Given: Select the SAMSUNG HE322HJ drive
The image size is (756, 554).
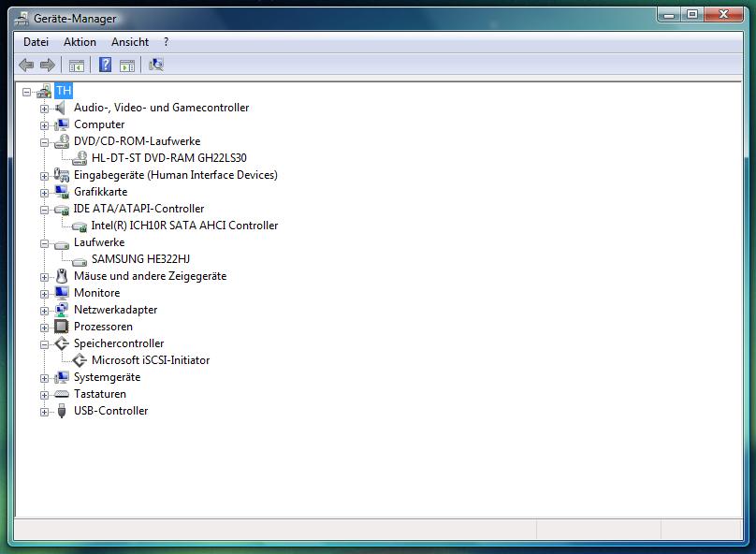Looking at the screenshot, I should [x=140, y=259].
